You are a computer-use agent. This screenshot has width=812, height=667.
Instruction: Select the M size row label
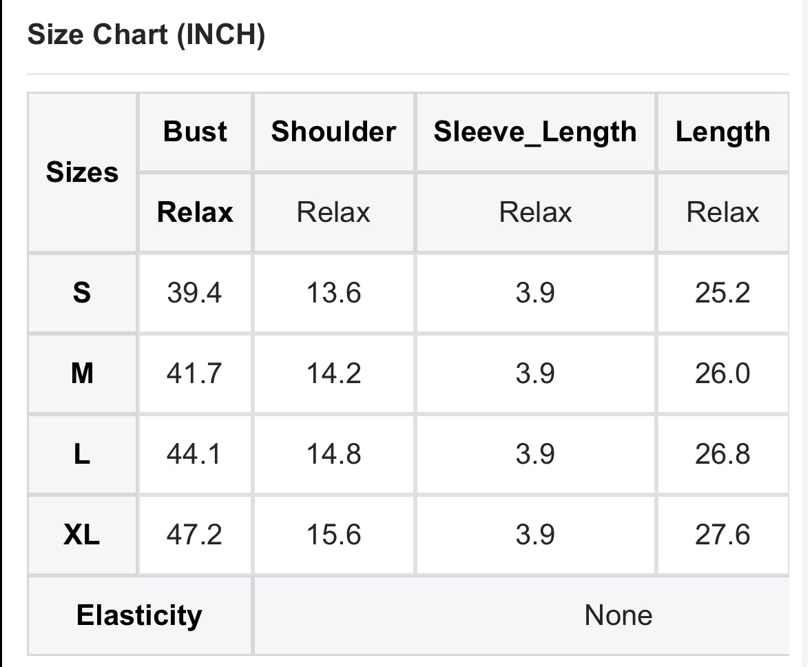tap(83, 373)
